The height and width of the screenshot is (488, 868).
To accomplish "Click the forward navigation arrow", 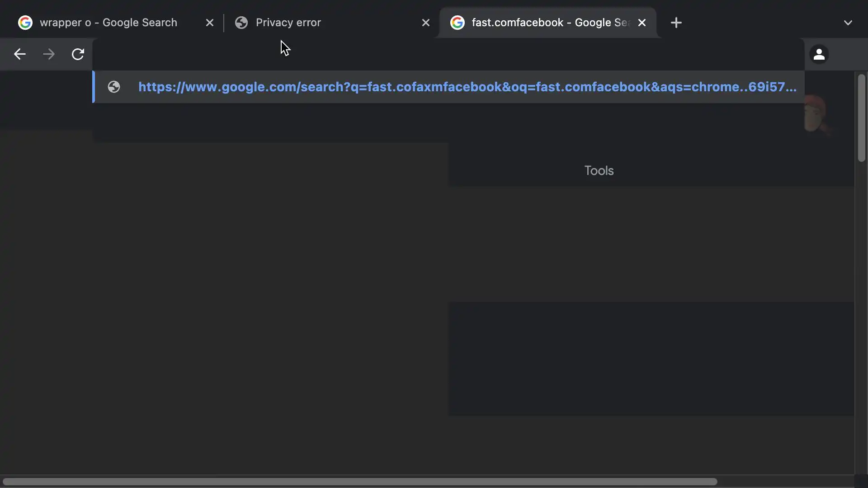I will coord(49,54).
